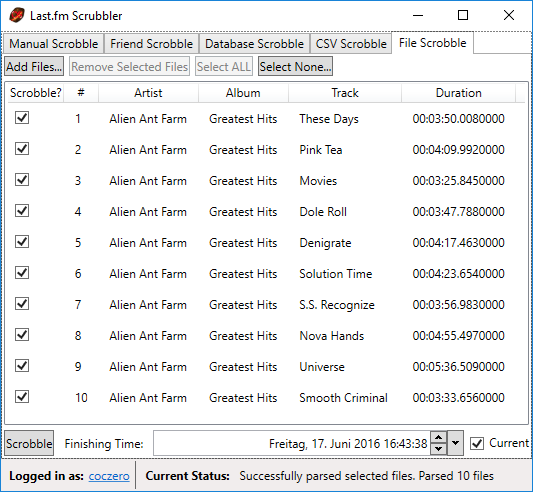Click duration 00:05:36.5090000
This screenshot has width=533, height=492.
pos(459,367)
